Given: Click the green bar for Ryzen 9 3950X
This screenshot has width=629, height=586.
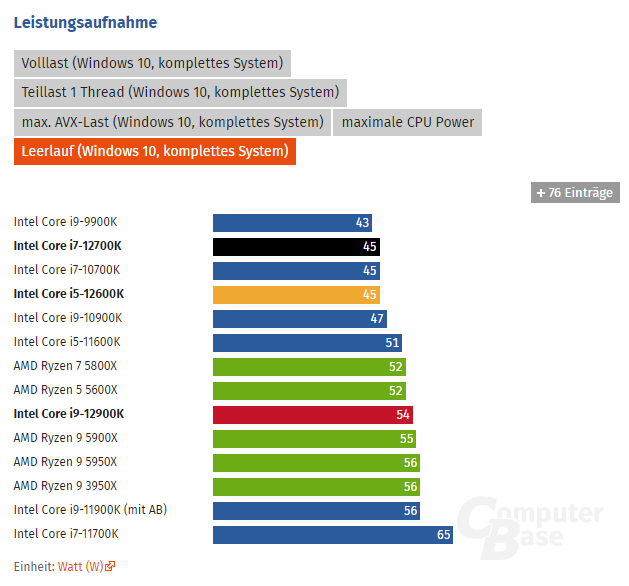Looking at the screenshot, I should pyautogui.click(x=317, y=487).
